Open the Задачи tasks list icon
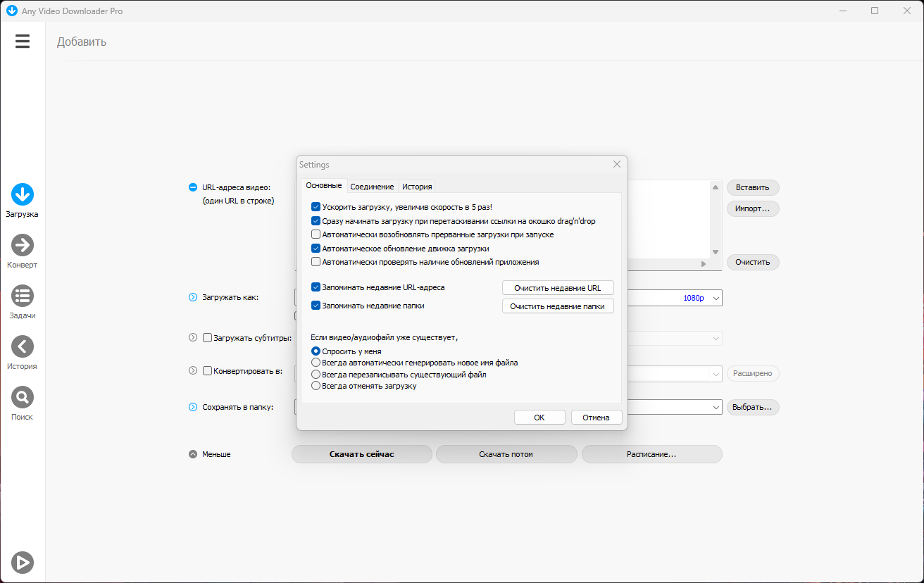Image resolution: width=924 pixels, height=583 pixels. coord(23,296)
